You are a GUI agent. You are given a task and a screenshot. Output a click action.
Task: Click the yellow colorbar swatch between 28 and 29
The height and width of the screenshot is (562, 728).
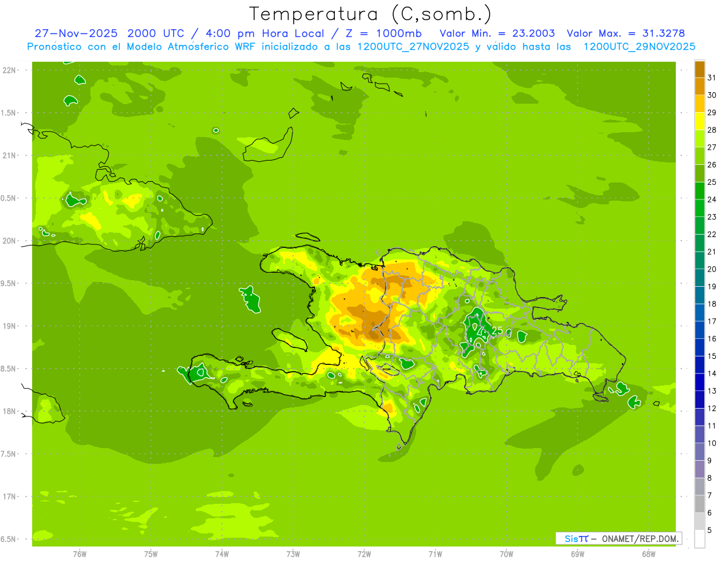(699, 121)
